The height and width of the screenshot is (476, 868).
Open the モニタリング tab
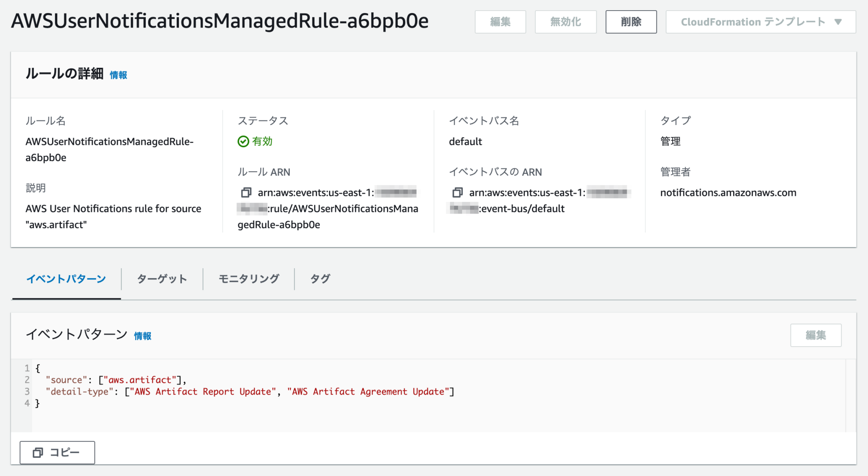pos(248,279)
